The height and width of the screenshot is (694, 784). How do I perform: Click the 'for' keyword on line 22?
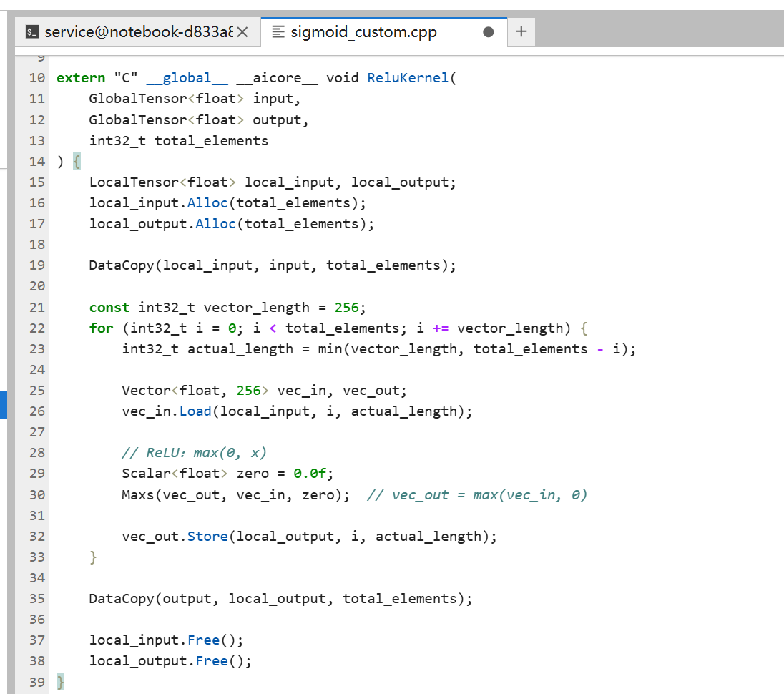click(102, 328)
